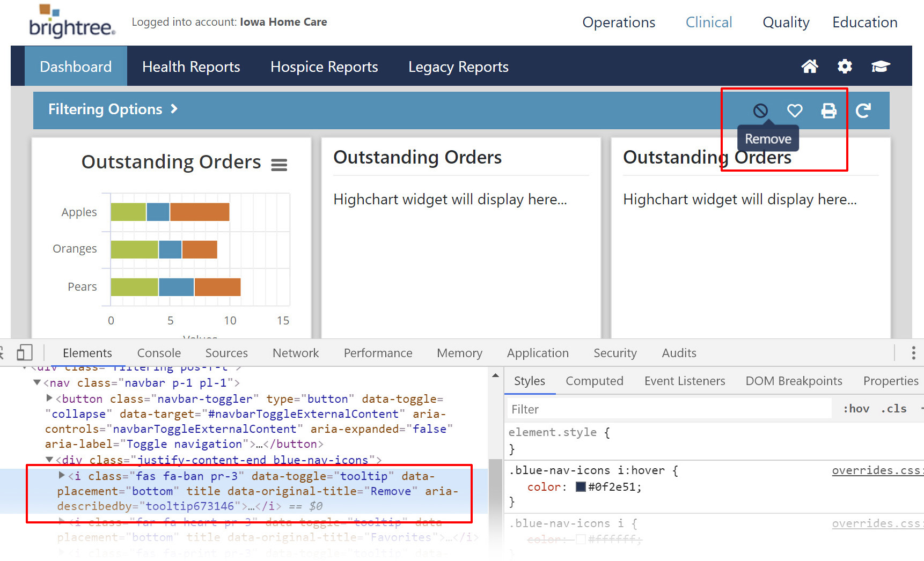This screenshot has width=924, height=561.
Task: Click the refresh icon in filtering bar
Action: [863, 110]
